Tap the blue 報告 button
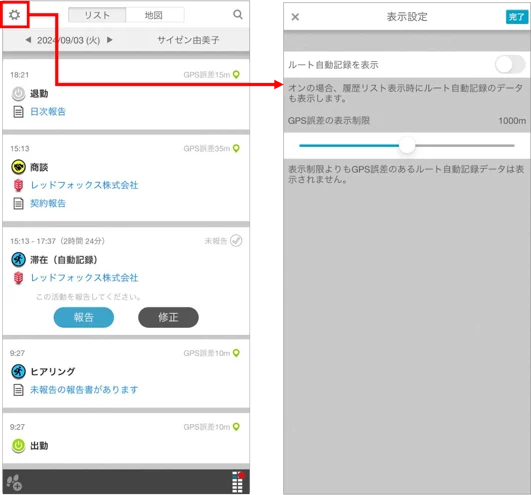 tap(84, 317)
